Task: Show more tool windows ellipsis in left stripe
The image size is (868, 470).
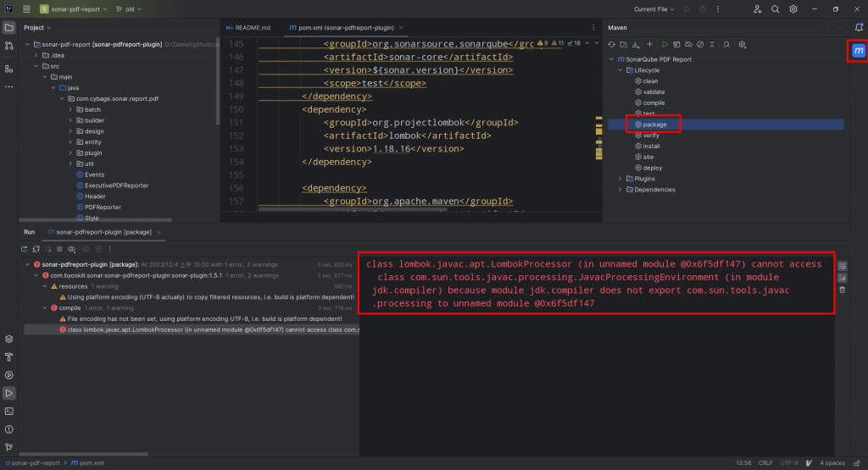Action: [8, 87]
